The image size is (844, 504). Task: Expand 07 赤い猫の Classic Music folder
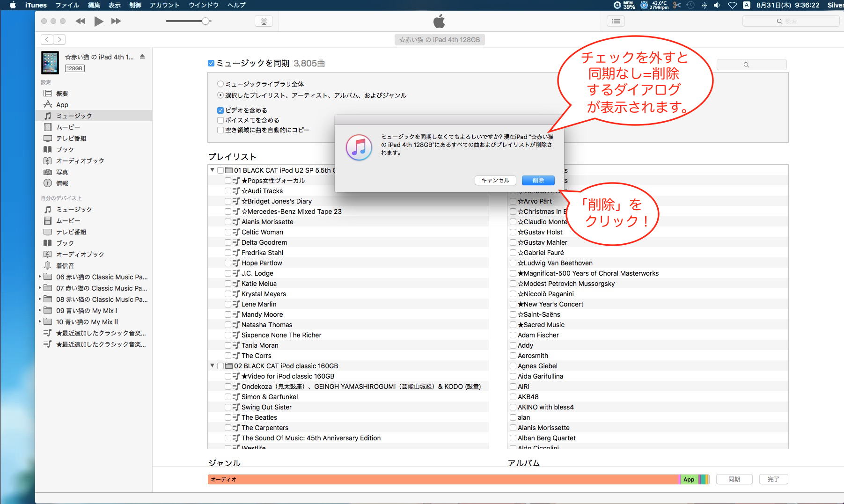click(x=40, y=288)
